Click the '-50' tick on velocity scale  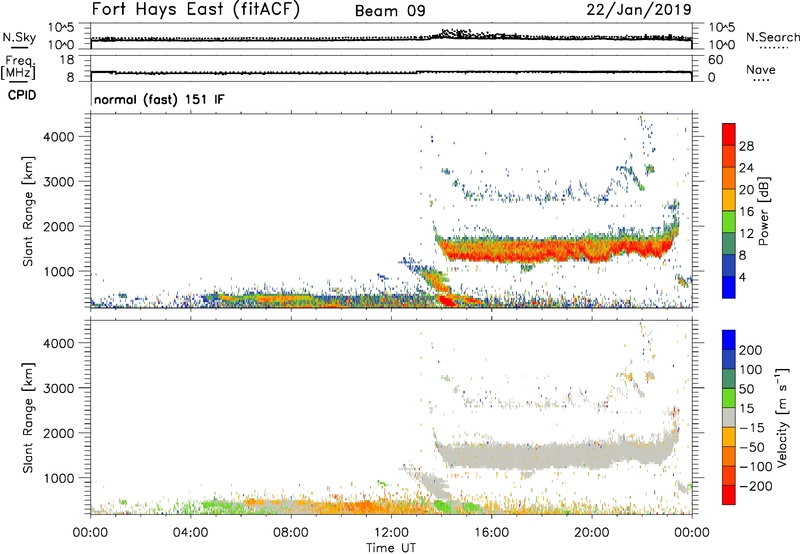click(751, 447)
